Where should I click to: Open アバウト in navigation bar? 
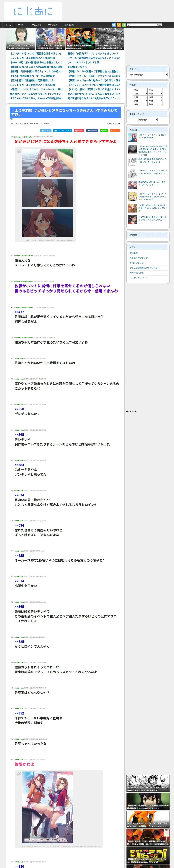click(22, 25)
